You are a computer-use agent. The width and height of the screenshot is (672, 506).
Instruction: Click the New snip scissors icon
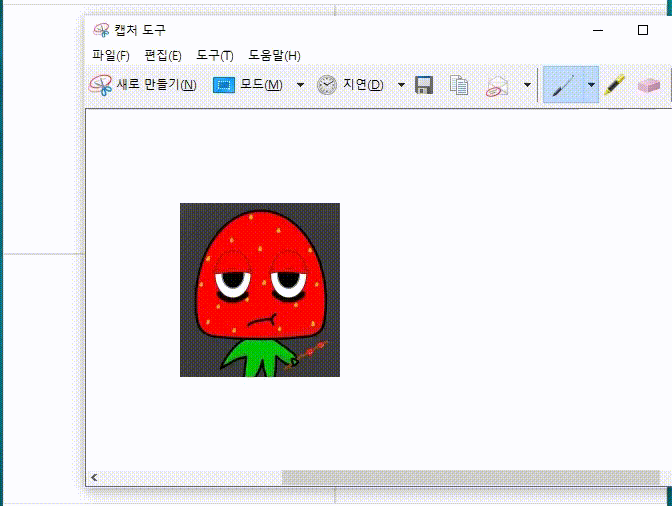(x=100, y=85)
